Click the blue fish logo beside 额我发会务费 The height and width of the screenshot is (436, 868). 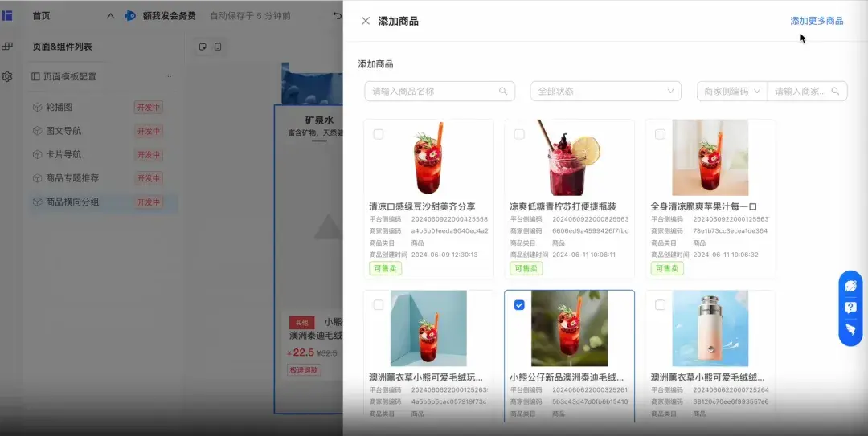(x=130, y=15)
